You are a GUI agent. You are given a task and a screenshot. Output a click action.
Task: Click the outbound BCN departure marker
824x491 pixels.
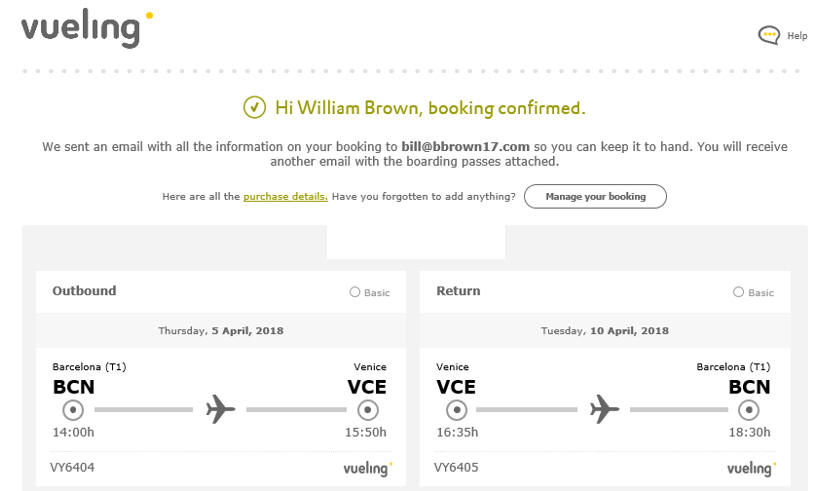click(73, 410)
